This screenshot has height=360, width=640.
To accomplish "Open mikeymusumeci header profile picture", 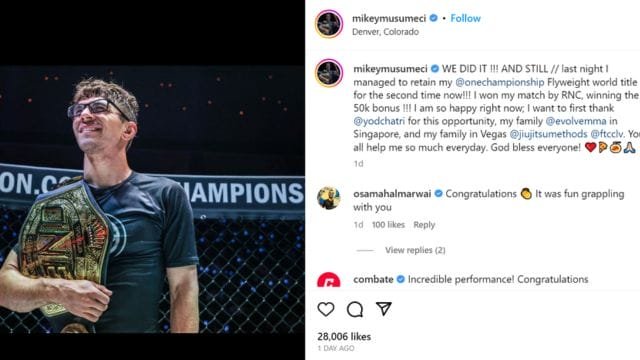I will tap(329, 24).
